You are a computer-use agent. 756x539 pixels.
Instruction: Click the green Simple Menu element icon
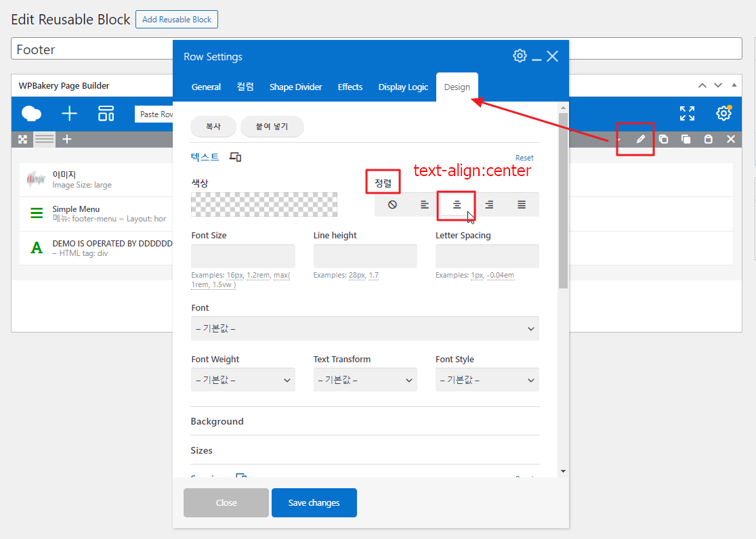[x=37, y=213]
